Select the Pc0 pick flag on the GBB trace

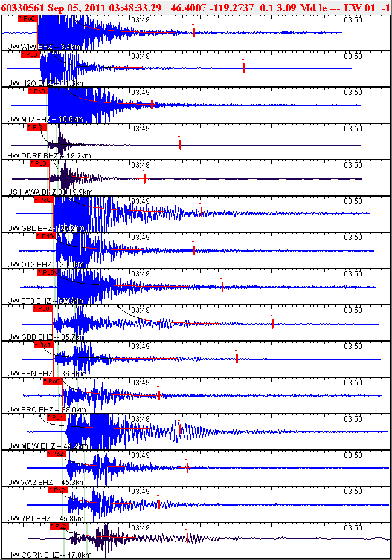point(42,308)
